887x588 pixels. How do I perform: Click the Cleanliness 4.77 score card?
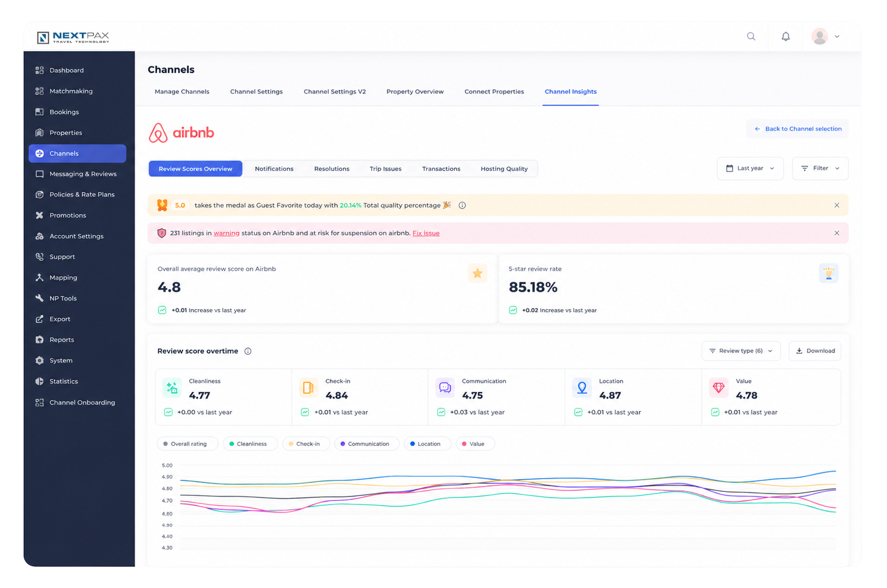223,397
